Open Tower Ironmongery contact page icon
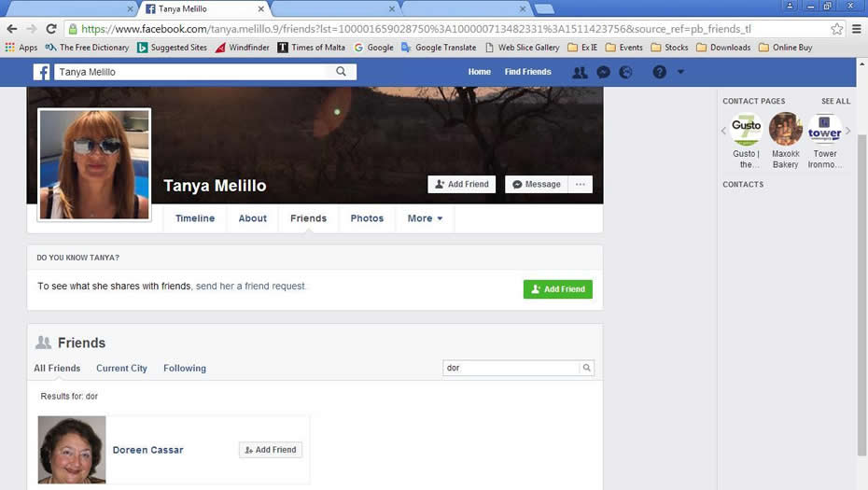 coord(824,130)
